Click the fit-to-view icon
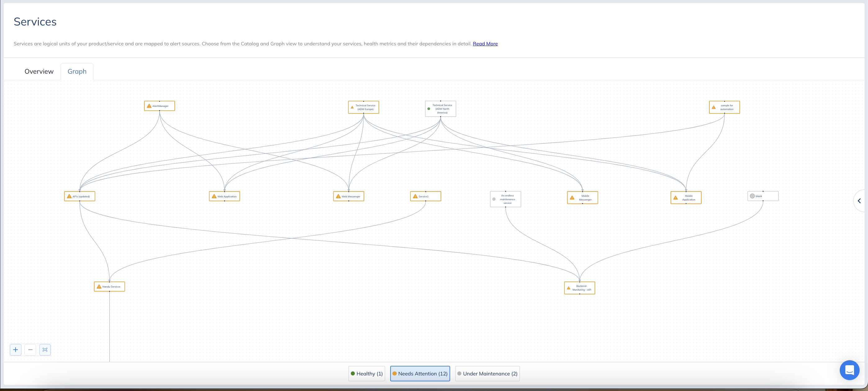 pos(45,349)
